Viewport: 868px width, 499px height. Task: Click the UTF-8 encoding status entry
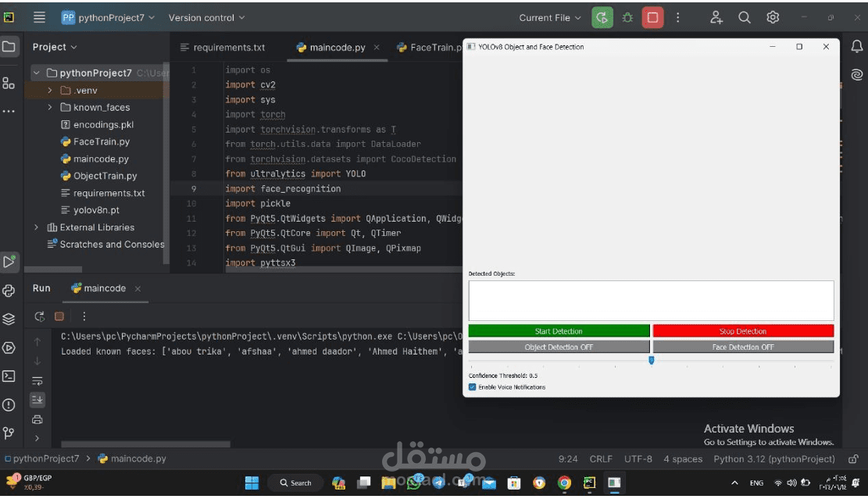[638, 458]
